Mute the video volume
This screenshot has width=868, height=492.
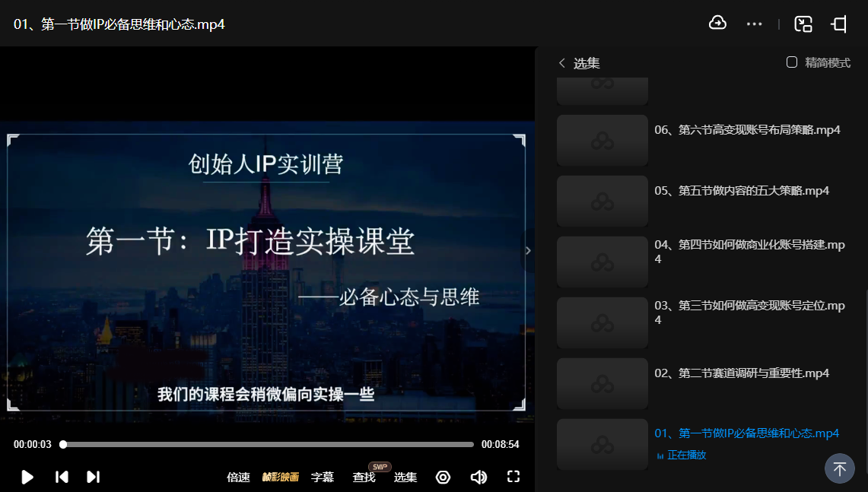click(x=479, y=477)
